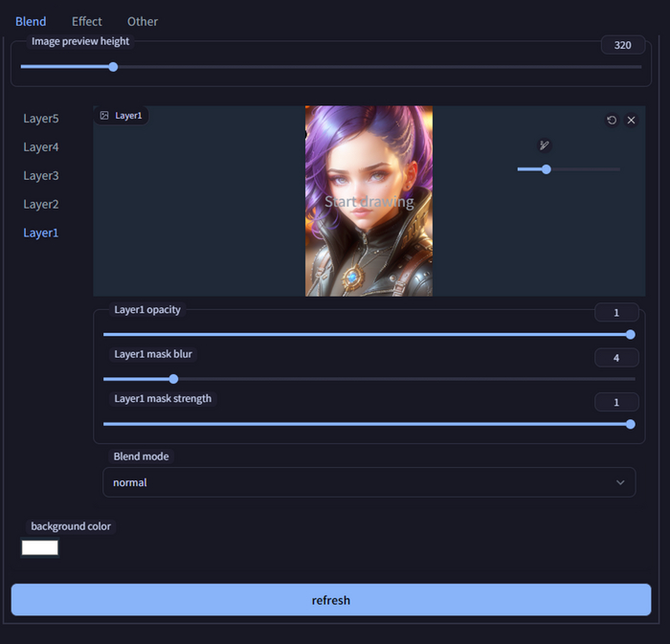Open the Other tab
Image resolution: width=670 pixels, height=644 pixels.
[143, 21]
